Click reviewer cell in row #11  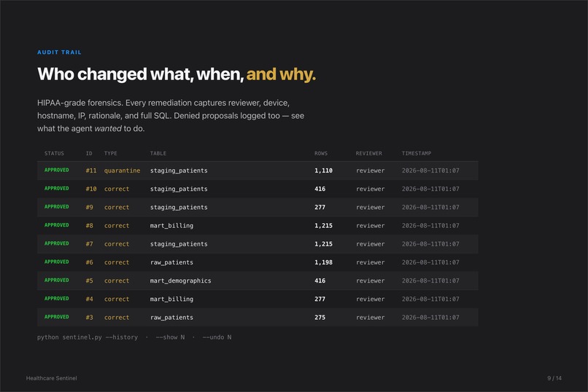point(370,170)
